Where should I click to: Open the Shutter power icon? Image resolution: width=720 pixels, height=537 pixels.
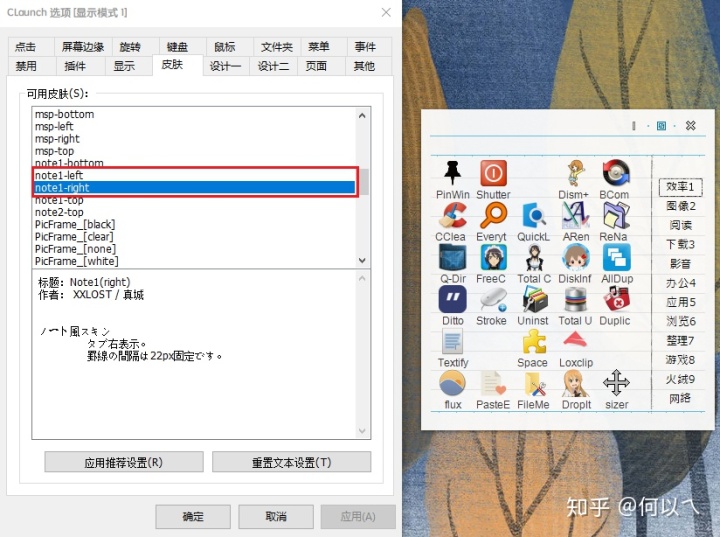click(493, 174)
